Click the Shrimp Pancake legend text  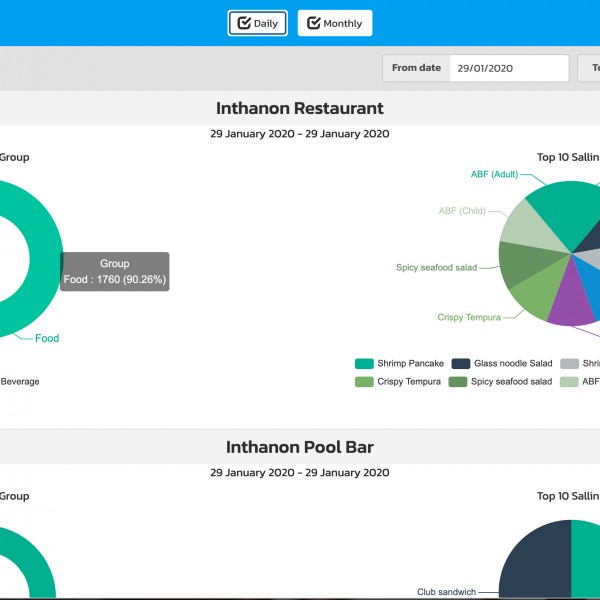410,364
